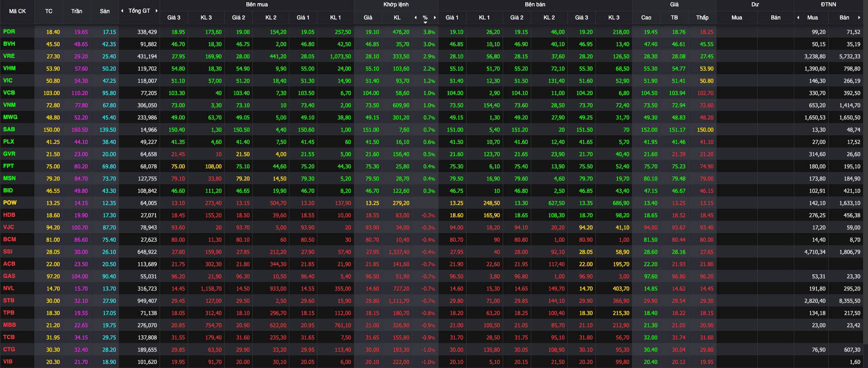Viewport: 868px width, 368px height.
Task: Click the Thấp low price column header
Action: coord(702,18)
